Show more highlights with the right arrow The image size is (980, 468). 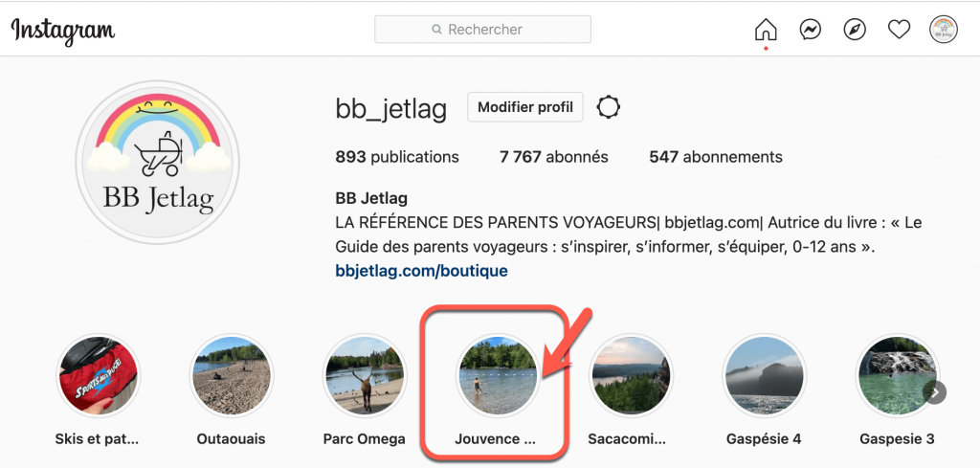point(935,392)
